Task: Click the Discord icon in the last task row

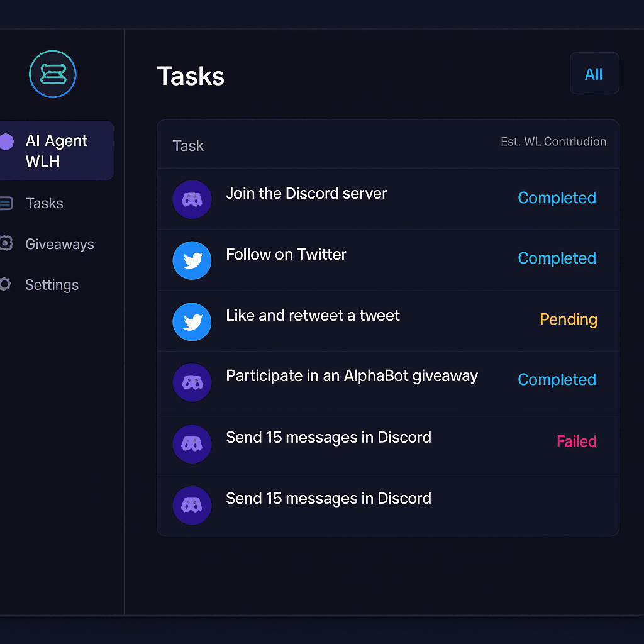Action: click(x=192, y=506)
